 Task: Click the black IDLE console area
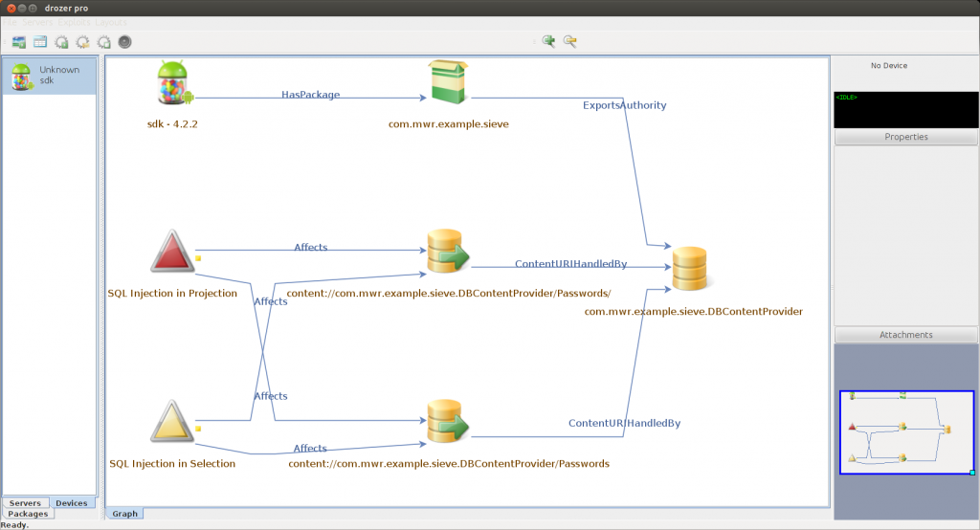[x=905, y=110]
